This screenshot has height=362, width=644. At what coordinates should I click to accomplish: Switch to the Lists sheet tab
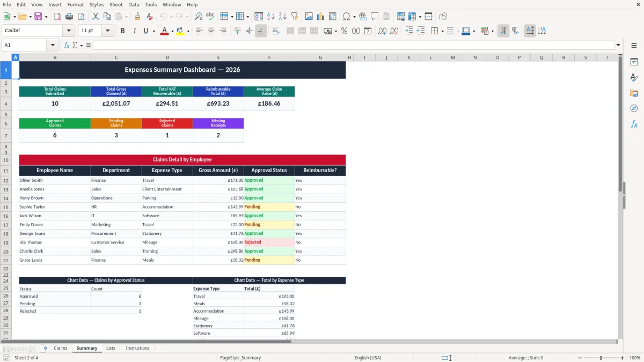pyautogui.click(x=111, y=348)
